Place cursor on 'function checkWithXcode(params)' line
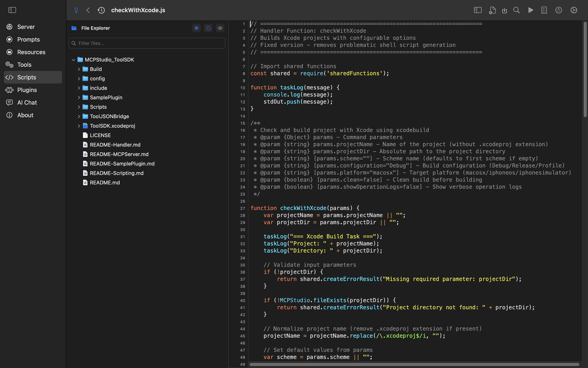The width and height of the screenshot is (588, 368). [305, 208]
